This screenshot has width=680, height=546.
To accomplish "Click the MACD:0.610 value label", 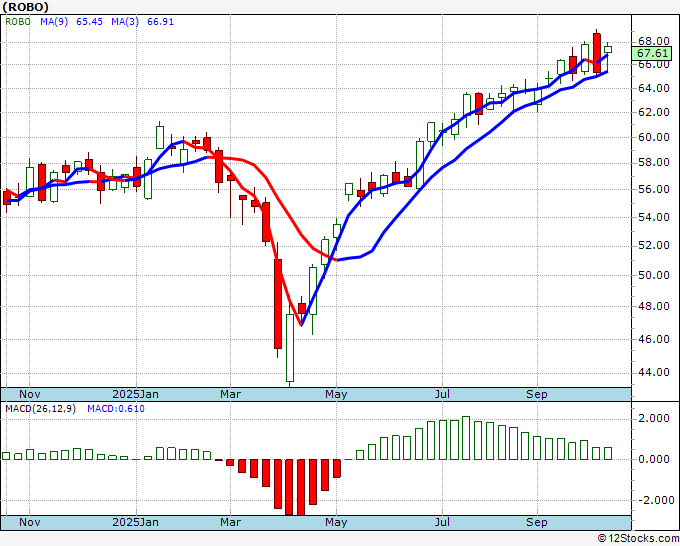I will click(116, 409).
